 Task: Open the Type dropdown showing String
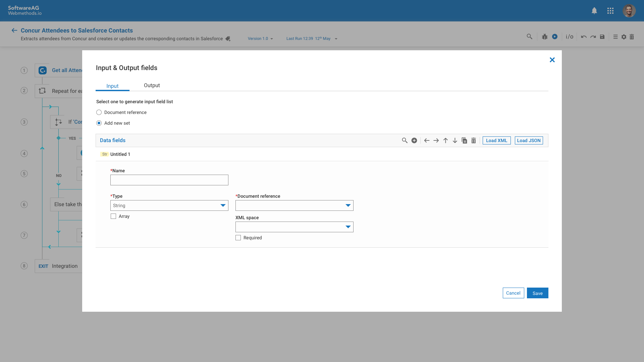pyautogui.click(x=169, y=205)
